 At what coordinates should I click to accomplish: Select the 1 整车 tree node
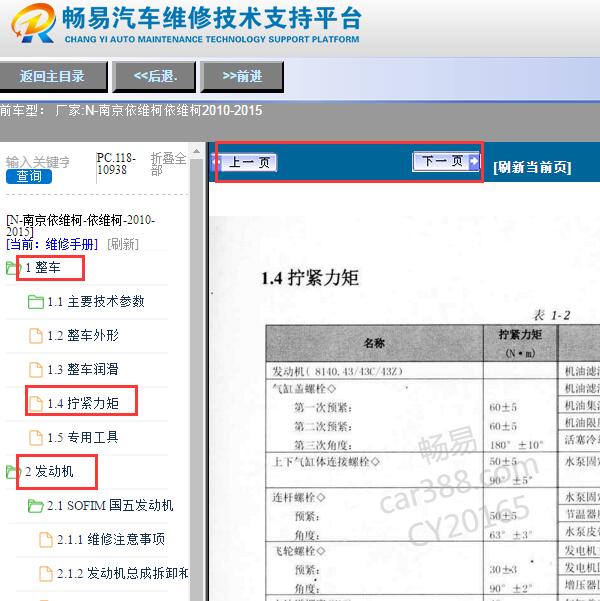43,268
